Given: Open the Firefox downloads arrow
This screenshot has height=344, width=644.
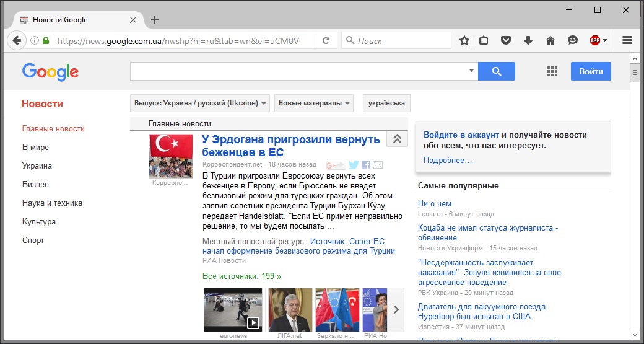Looking at the screenshot, I should tap(528, 41).
